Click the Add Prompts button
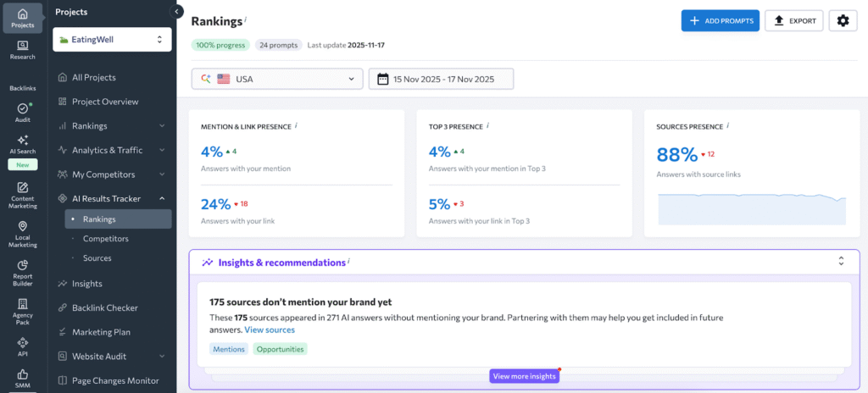 coord(720,21)
